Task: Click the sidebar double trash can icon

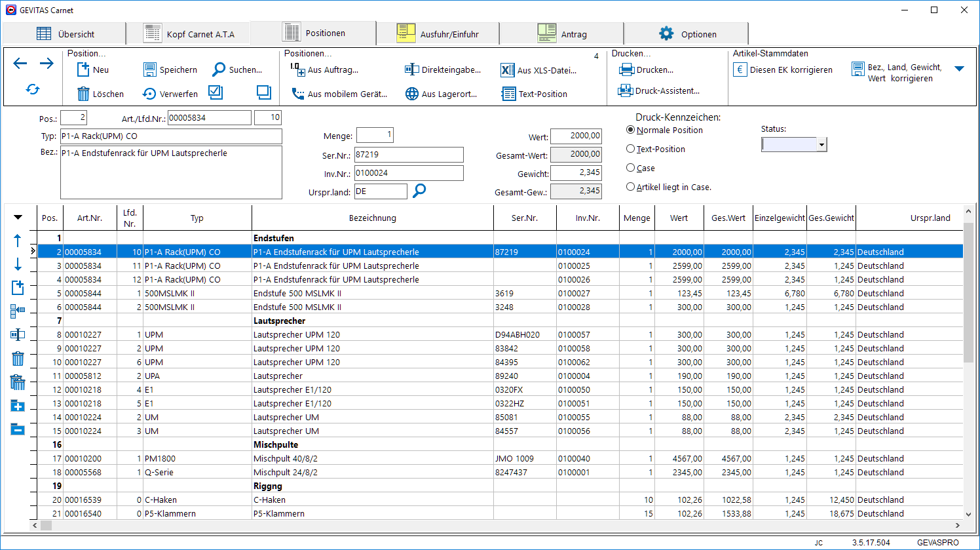Action: [18, 382]
